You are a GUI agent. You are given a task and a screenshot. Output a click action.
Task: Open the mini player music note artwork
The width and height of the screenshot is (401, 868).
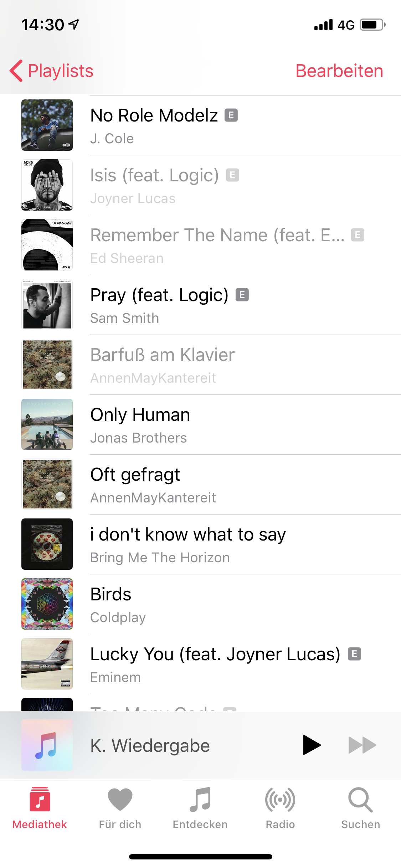pos(47,745)
